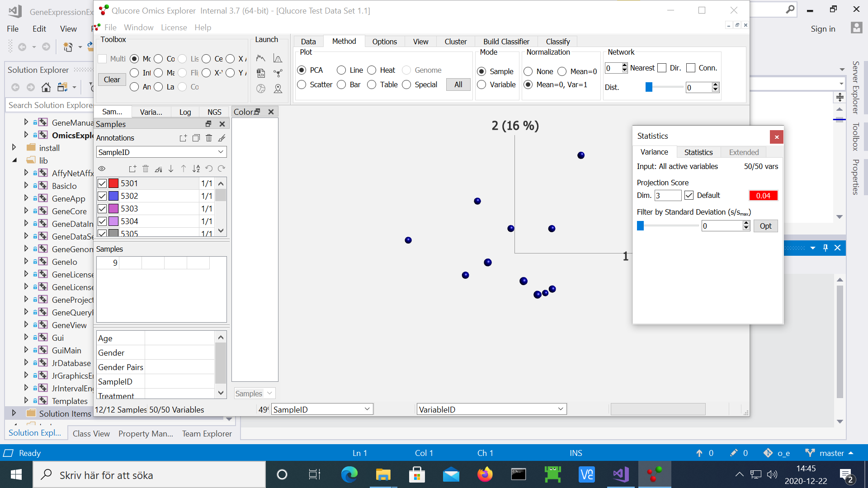Open the Statistics tab in Statistics panel
Image resolution: width=868 pixels, height=488 pixels.
pos(698,152)
